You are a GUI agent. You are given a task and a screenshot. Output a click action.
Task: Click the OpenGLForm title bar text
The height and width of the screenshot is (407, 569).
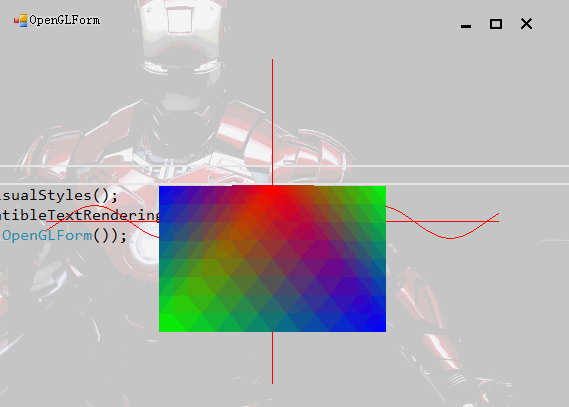click(x=65, y=20)
